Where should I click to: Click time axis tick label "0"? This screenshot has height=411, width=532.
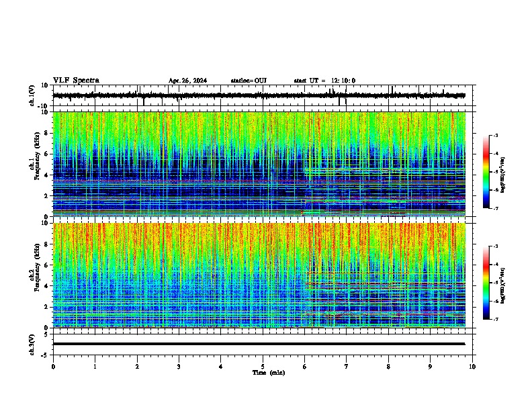(53, 367)
